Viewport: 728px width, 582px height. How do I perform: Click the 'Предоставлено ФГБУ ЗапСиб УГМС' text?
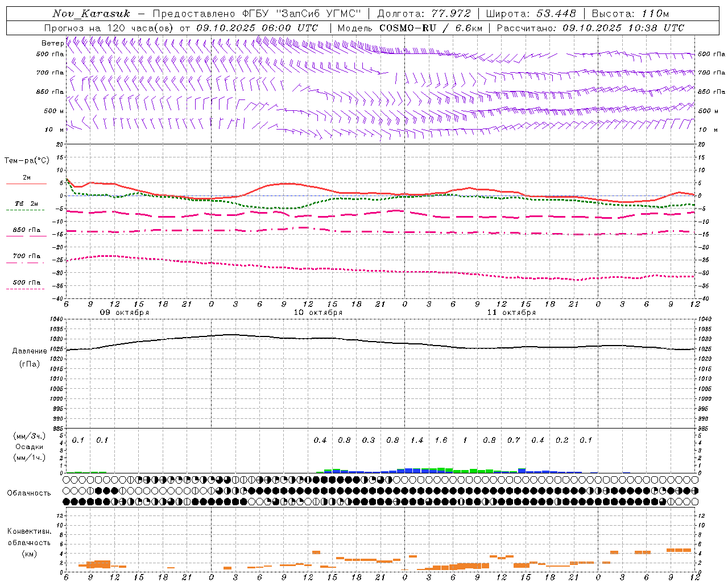click(257, 14)
